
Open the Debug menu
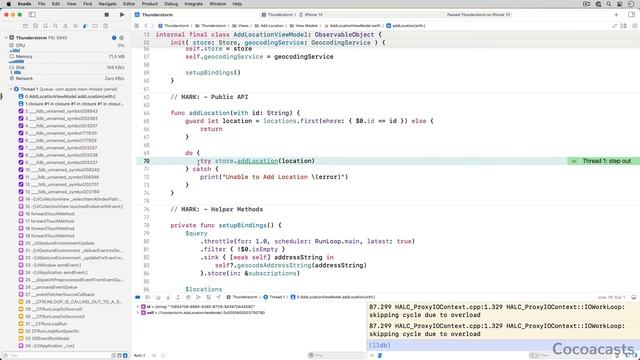click(171, 4)
